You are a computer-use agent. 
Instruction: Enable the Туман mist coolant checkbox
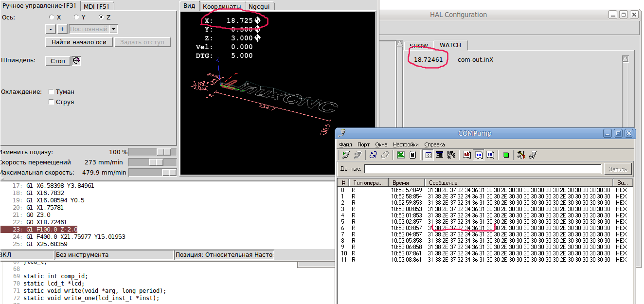(x=52, y=92)
